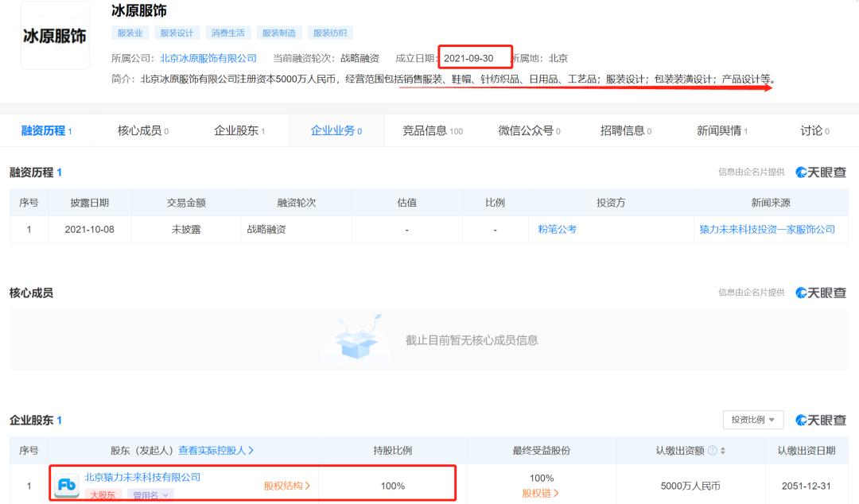Click the 服装纺织 tag
Screen dimensions: 859x504
coord(330,33)
